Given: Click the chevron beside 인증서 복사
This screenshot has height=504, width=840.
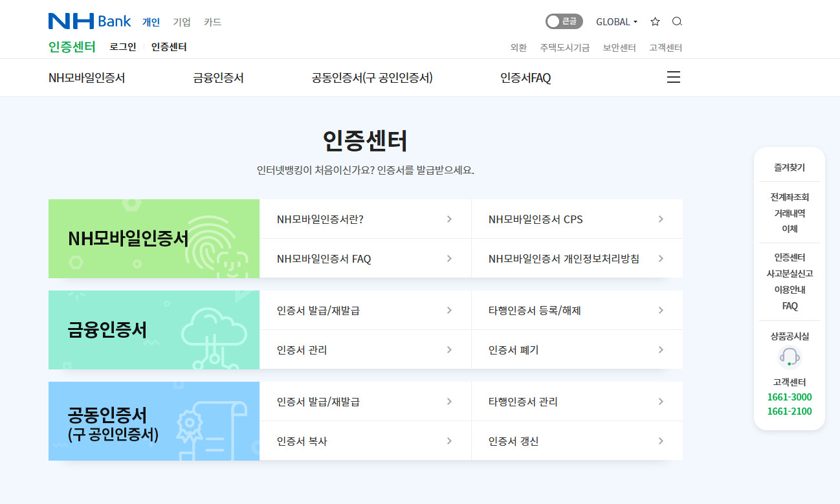Looking at the screenshot, I should (449, 441).
